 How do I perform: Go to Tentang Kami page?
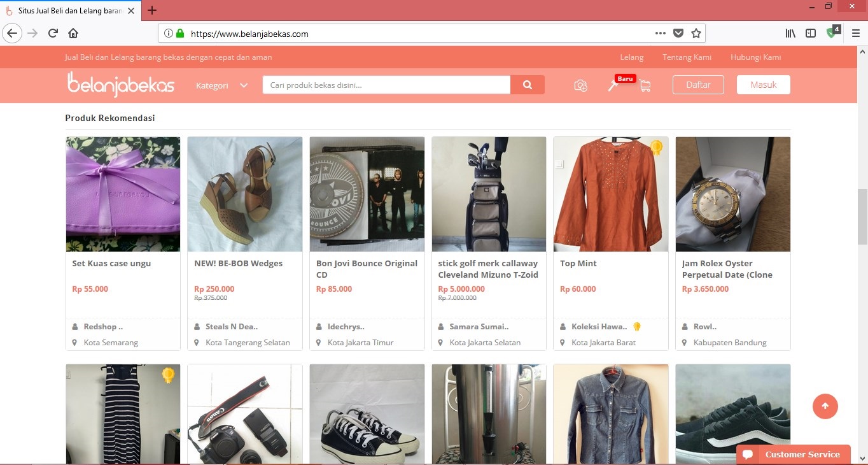[x=687, y=57]
